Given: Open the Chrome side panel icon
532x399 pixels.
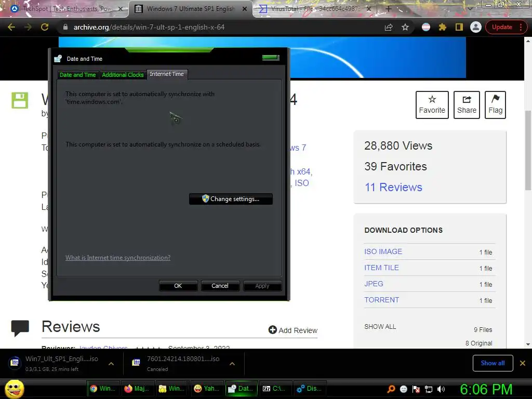Looking at the screenshot, I should tap(459, 27).
